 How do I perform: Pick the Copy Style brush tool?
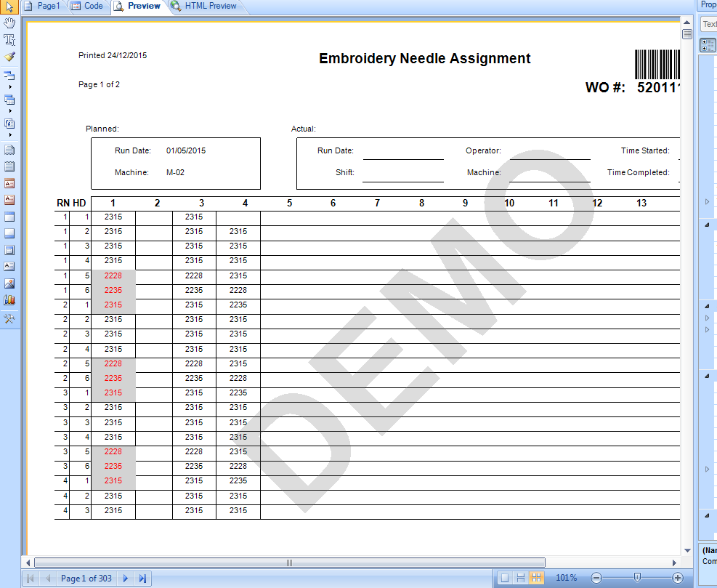[x=9, y=57]
